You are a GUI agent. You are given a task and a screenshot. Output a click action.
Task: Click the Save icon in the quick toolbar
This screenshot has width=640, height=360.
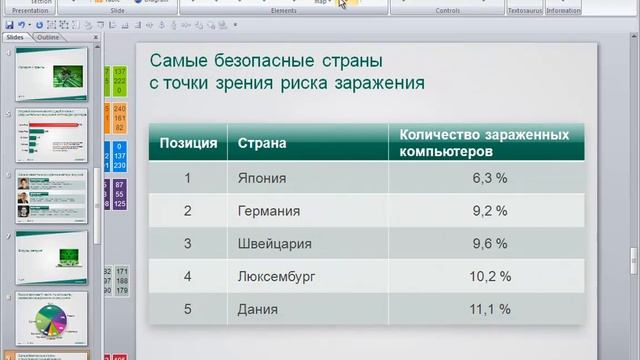[9, 25]
